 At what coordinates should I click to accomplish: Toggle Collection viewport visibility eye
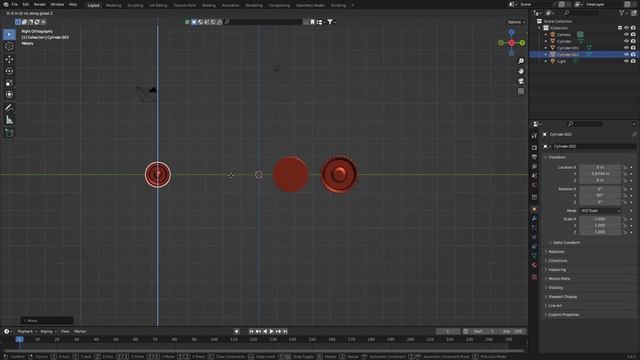pyautogui.click(x=626, y=28)
